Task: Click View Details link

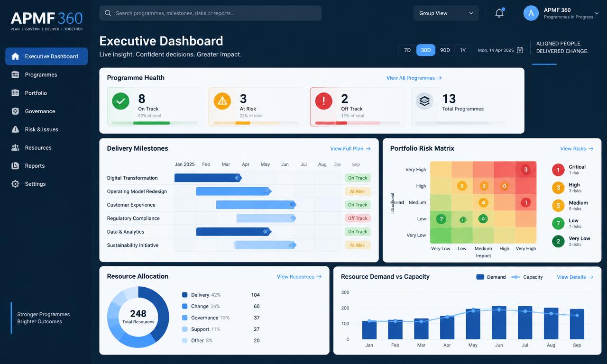Action: 575,277
